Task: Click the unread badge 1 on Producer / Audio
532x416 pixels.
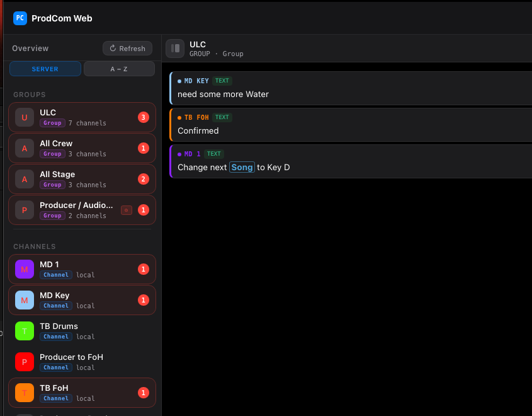Action: point(144,211)
